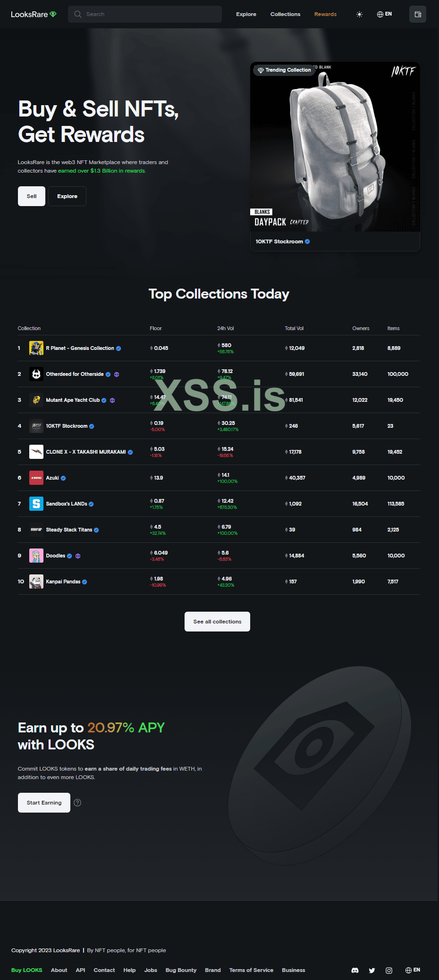
Task: Open the Bug Bounty footer link
Action: 181,970
